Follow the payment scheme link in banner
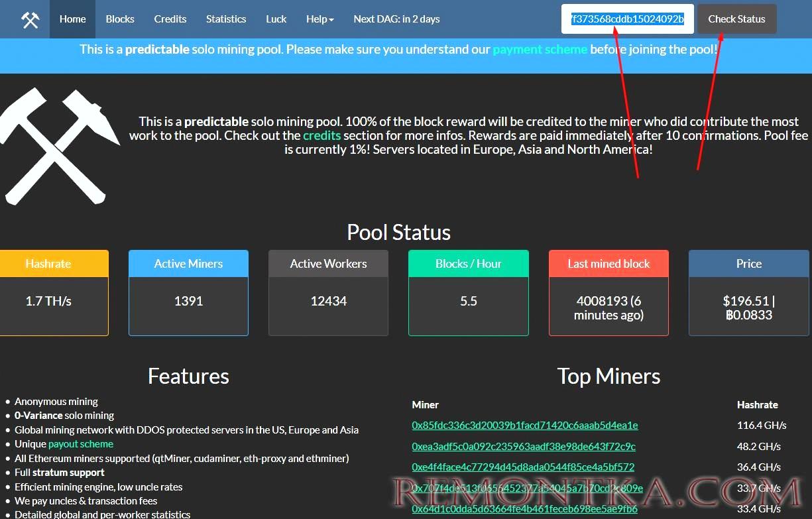 540,49
